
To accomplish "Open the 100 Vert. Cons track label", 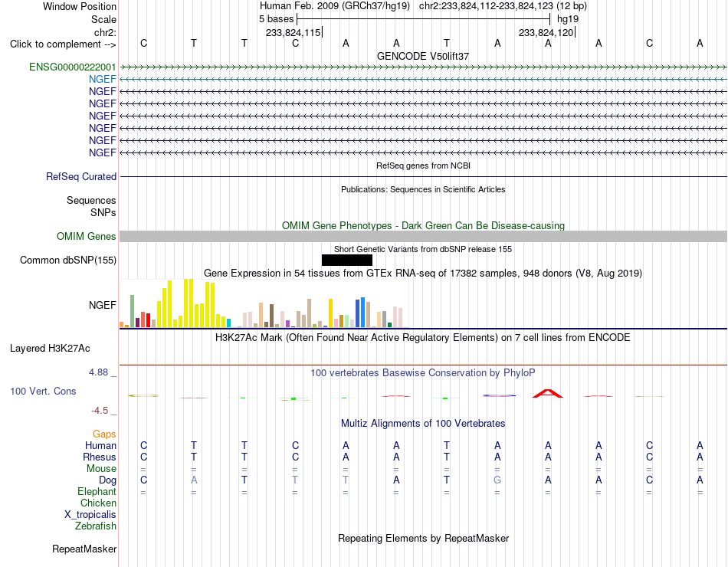I will (43, 391).
